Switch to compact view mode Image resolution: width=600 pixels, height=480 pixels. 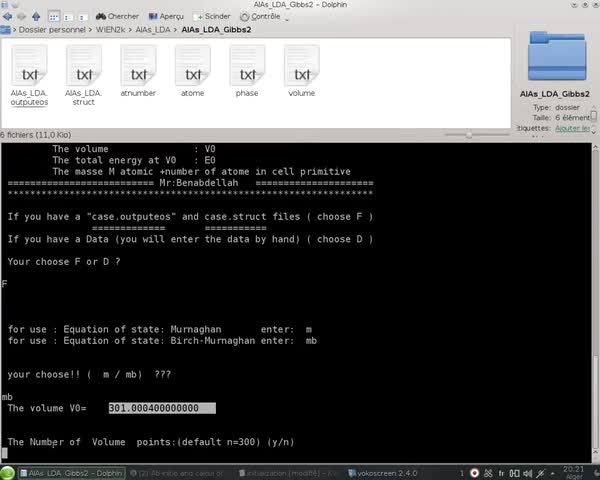click(68, 17)
